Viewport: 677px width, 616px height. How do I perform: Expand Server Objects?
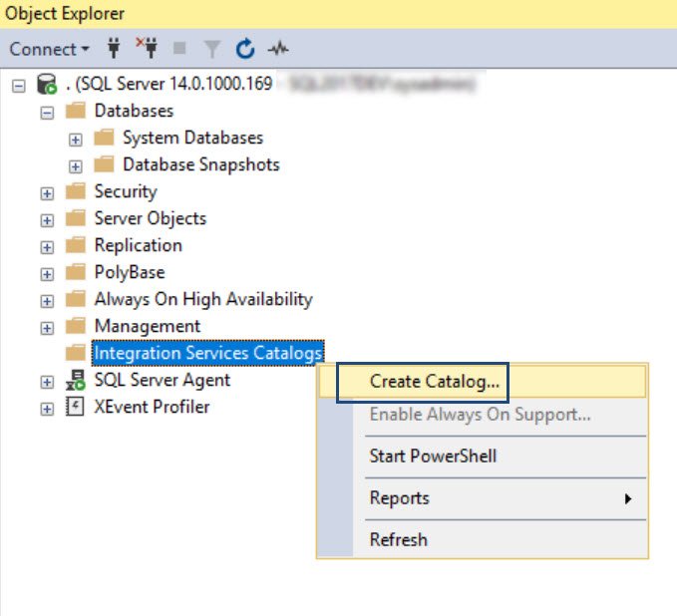point(47,220)
